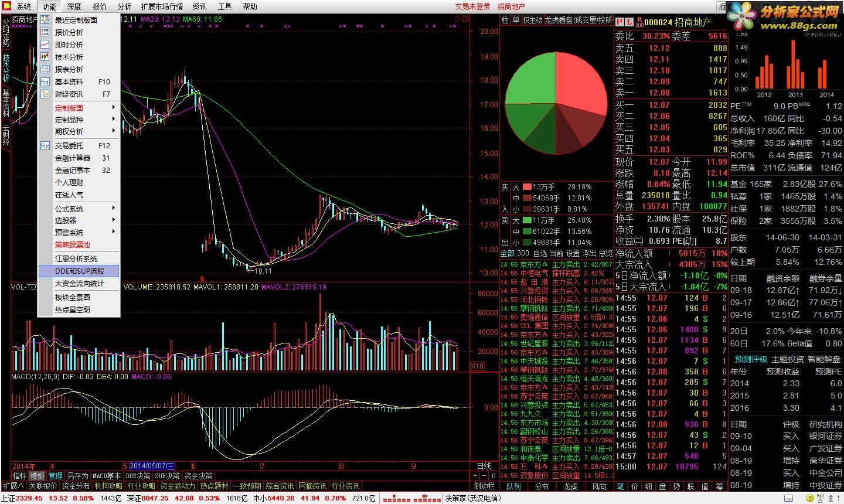
Task: Click the 另存为 button
Action: pyautogui.click(x=77, y=476)
